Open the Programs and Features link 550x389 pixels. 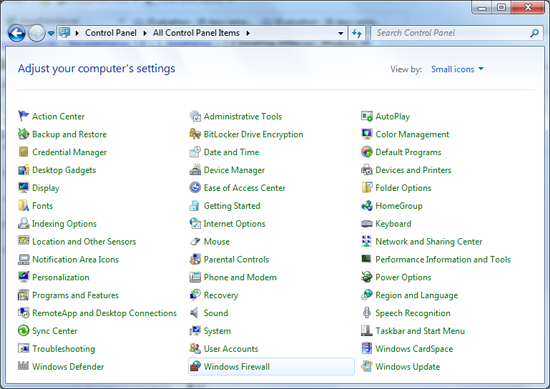[x=75, y=295]
